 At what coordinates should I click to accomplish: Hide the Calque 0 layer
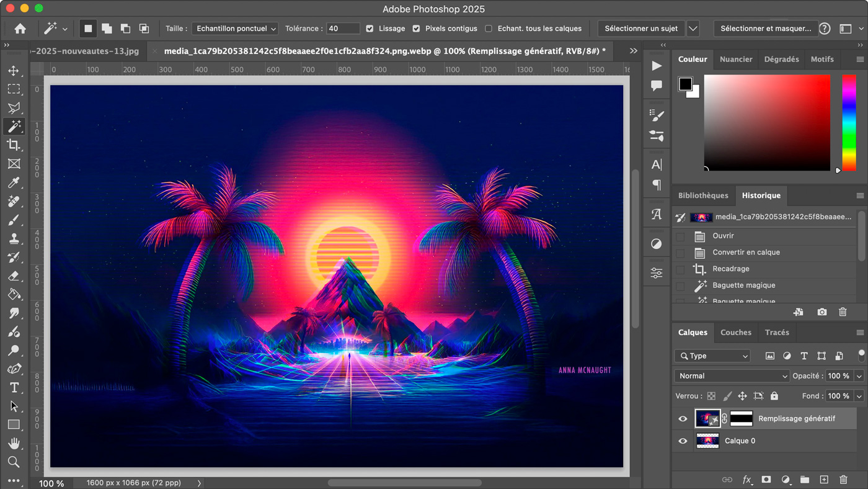click(683, 441)
